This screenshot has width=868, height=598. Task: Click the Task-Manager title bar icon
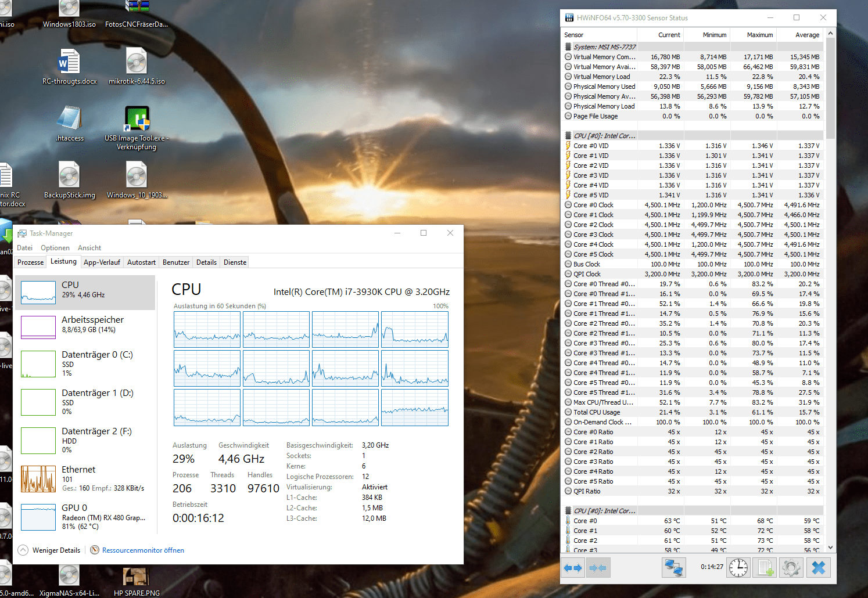pyautogui.click(x=22, y=233)
